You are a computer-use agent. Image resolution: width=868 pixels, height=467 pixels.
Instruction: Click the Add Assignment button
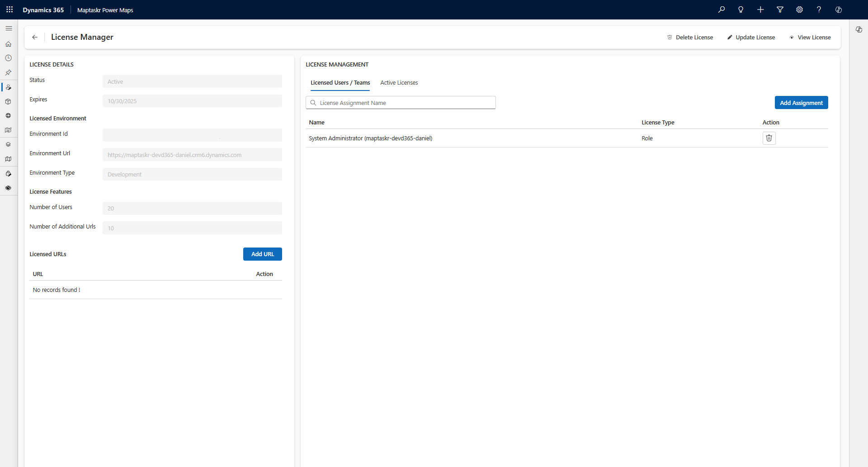801,102
